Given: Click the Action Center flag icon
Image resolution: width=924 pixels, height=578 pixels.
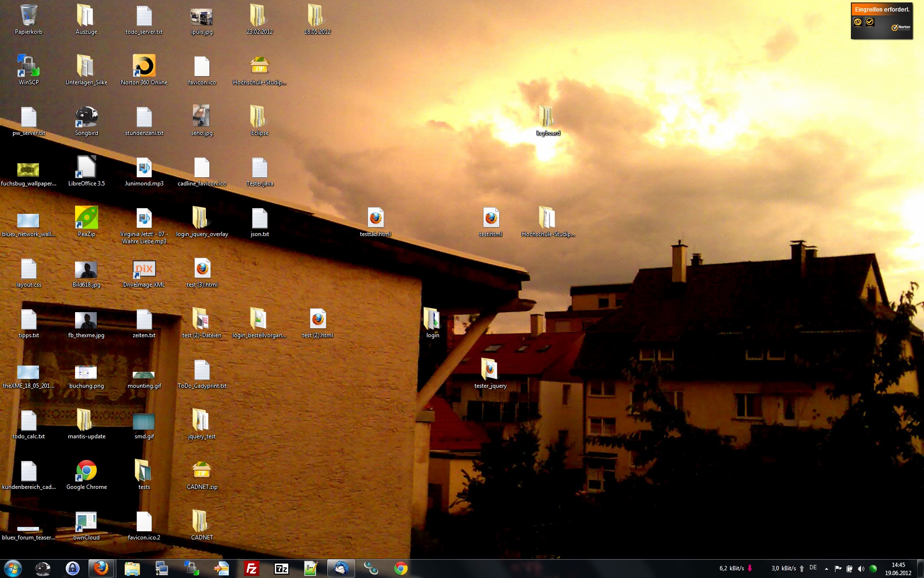Looking at the screenshot, I should pyautogui.click(x=838, y=569).
